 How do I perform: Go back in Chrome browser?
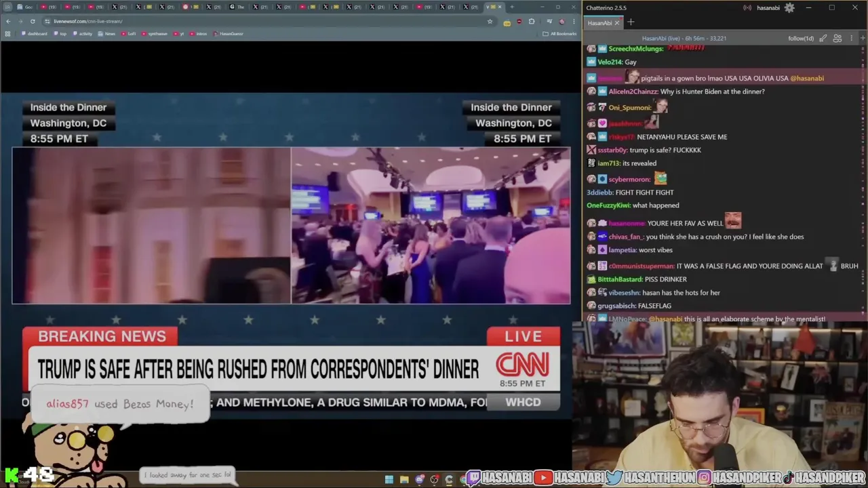click(x=8, y=21)
